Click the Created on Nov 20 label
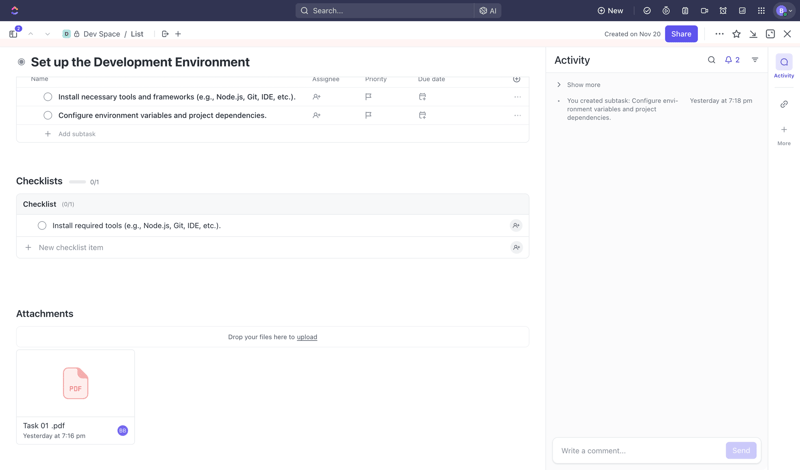This screenshot has height=470, width=800. click(632, 34)
